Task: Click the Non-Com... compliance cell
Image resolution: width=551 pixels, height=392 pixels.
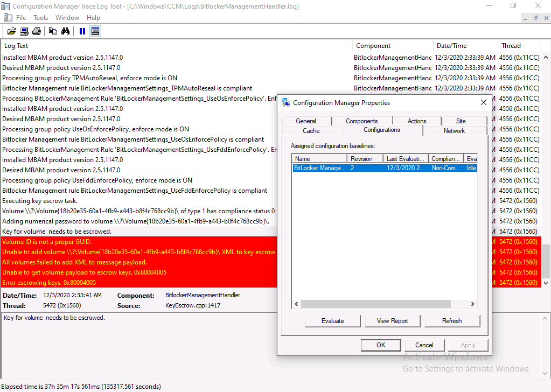Action: tap(447, 168)
